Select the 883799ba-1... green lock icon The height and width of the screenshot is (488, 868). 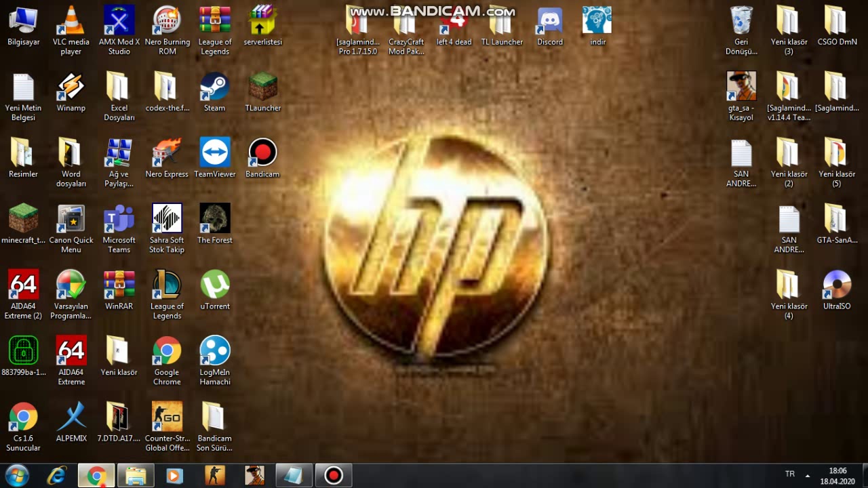[x=23, y=357]
